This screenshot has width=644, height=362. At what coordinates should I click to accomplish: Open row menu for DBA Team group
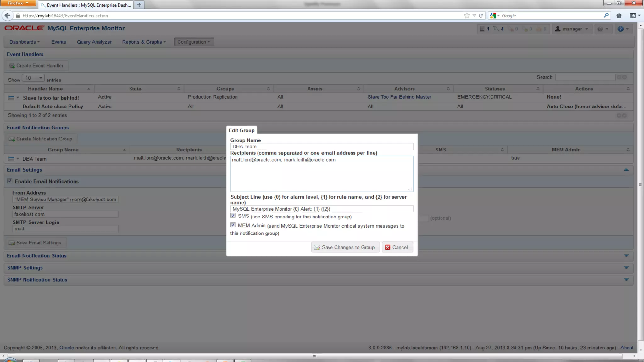coord(13,159)
